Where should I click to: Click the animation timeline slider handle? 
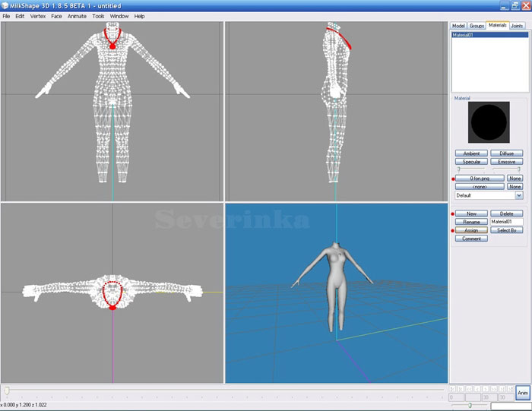point(7,390)
